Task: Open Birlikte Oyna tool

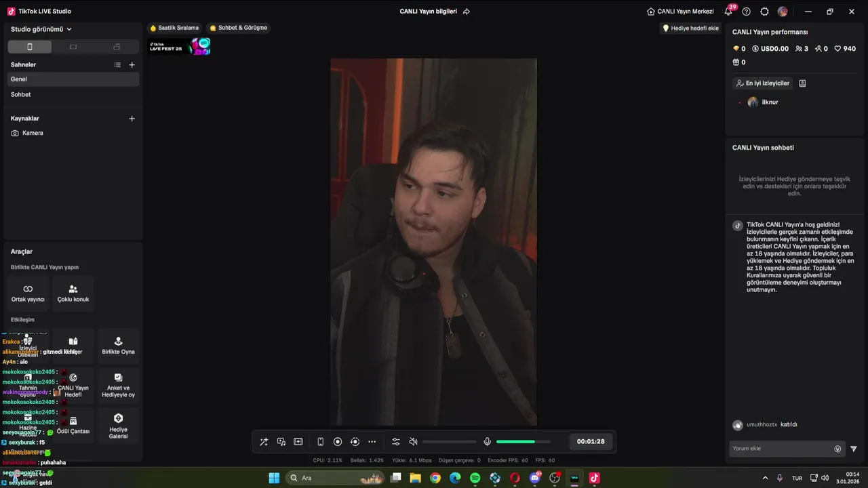Action: tap(118, 346)
